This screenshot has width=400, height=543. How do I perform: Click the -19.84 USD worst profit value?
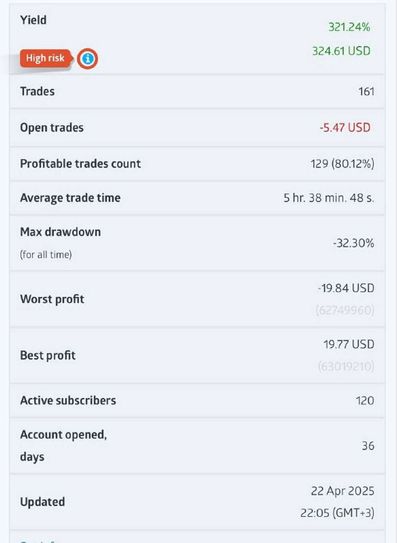pyautogui.click(x=346, y=288)
